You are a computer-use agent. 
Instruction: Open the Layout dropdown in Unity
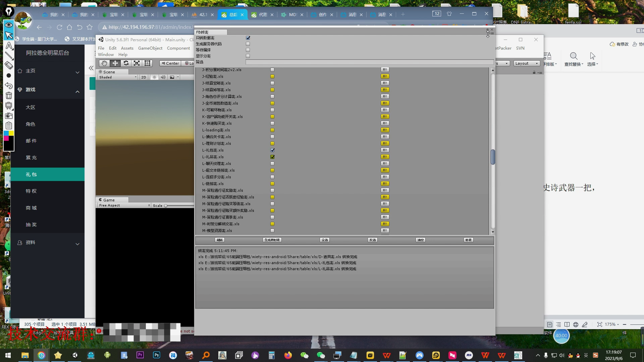(526, 63)
